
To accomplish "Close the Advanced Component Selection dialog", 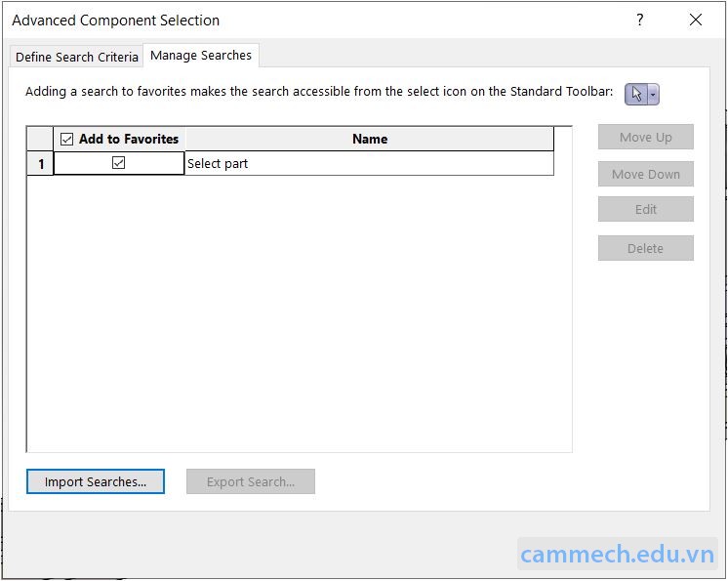I will tap(696, 20).
